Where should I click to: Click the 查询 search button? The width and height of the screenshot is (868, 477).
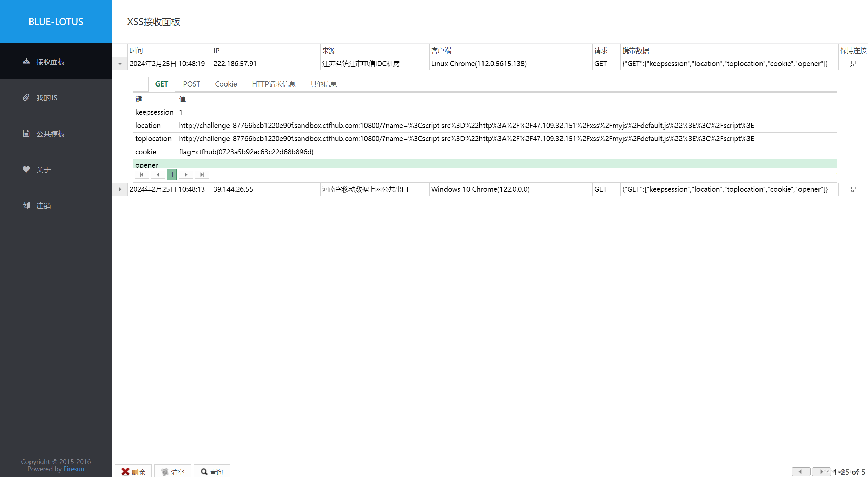point(212,472)
